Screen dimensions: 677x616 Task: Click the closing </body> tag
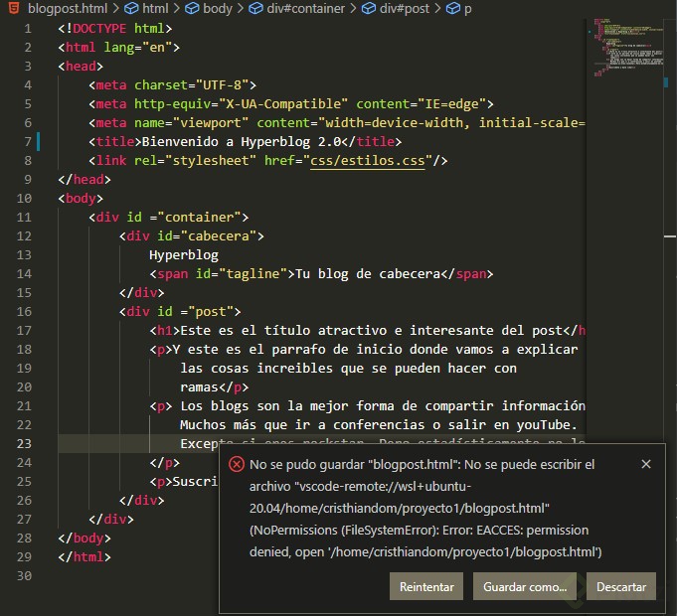[85, 538]
